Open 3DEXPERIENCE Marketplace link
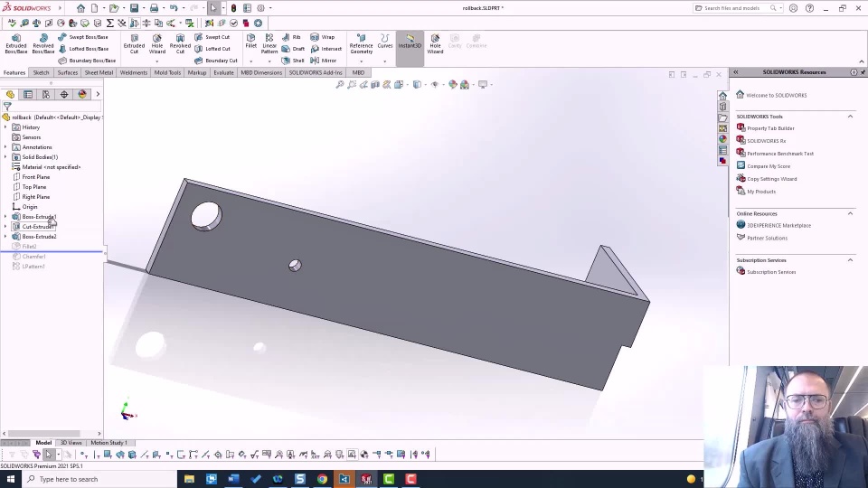This screenshot has height=488, width=868. (x=778, y=226)
